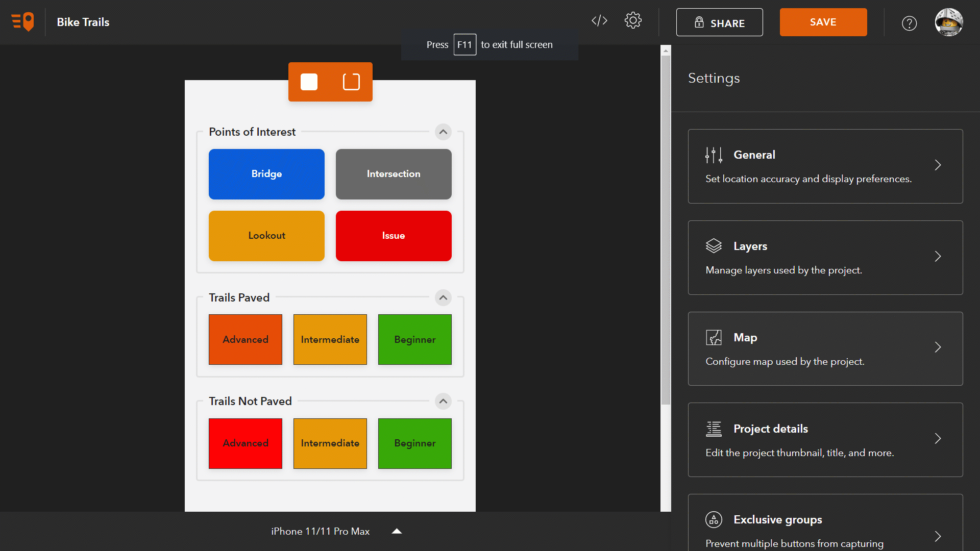Click the Map icon
980x551 pixels.
[x=714, y=337]
